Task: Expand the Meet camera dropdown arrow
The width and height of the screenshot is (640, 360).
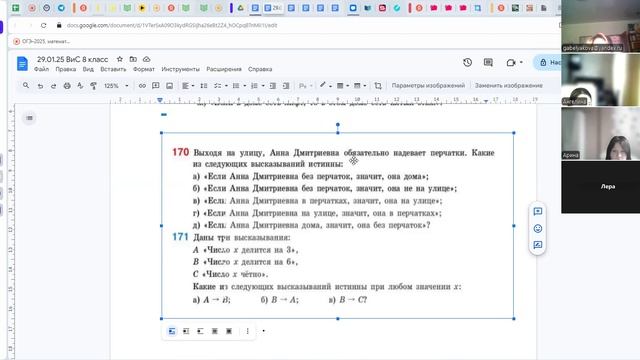Action: click(x=521, y=62)
